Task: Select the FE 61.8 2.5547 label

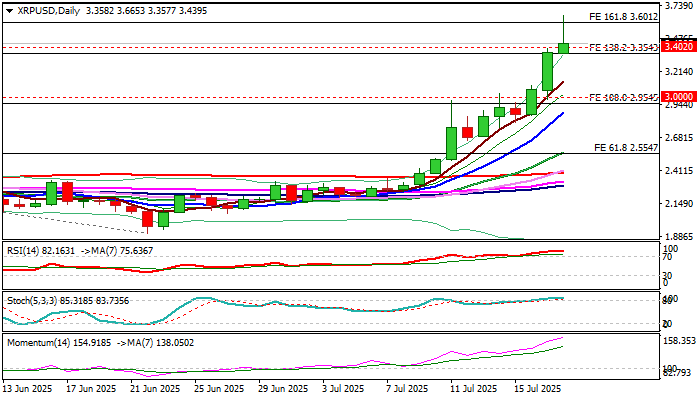Action: tap(626, 148)
